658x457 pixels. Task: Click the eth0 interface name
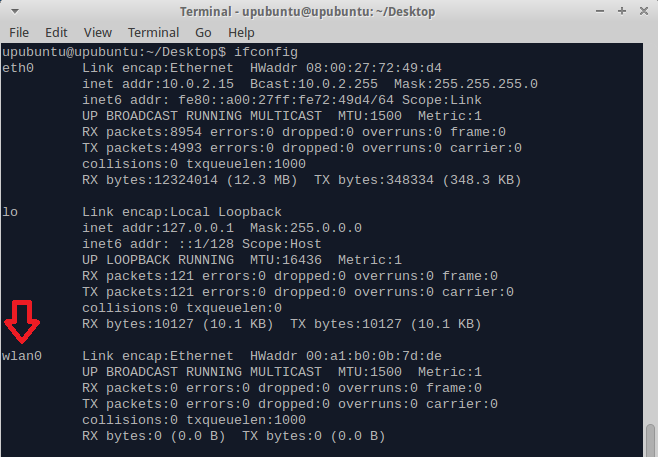point(17,68)
